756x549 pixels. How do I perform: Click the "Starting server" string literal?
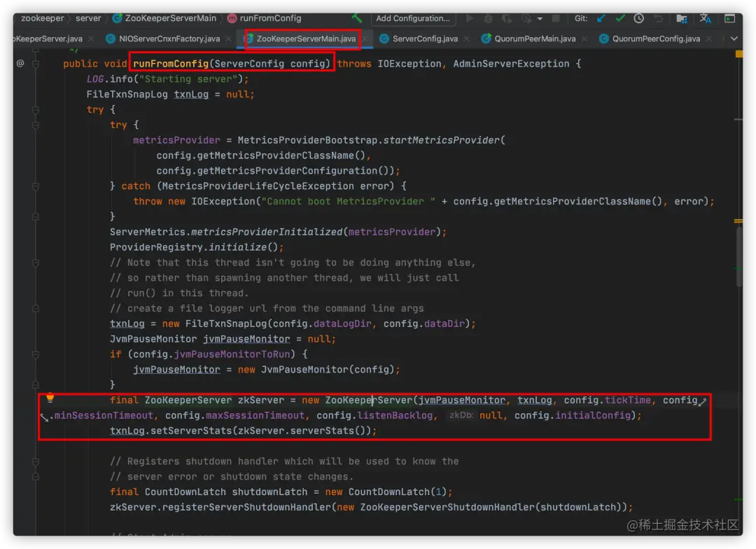click(188, 79)
